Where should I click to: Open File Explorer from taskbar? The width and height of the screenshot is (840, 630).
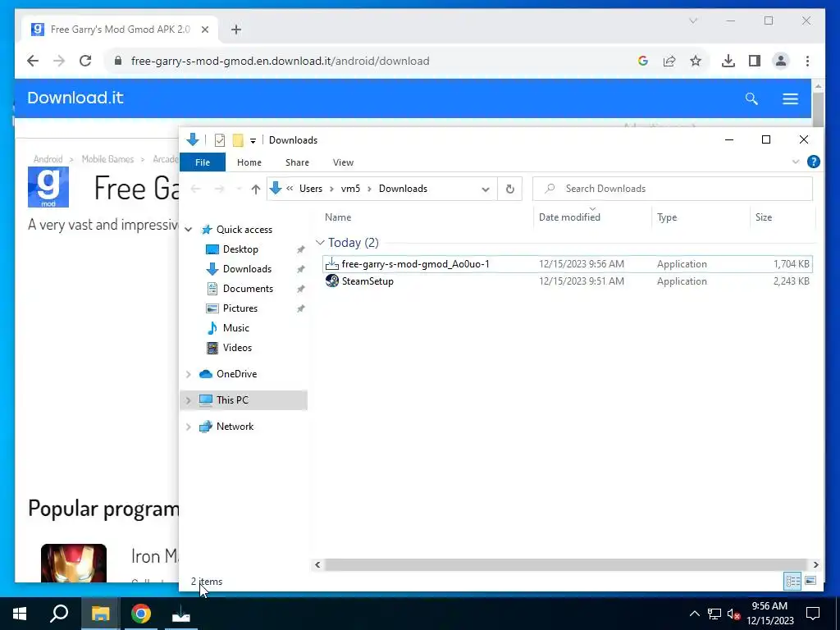tap(100, 614)
